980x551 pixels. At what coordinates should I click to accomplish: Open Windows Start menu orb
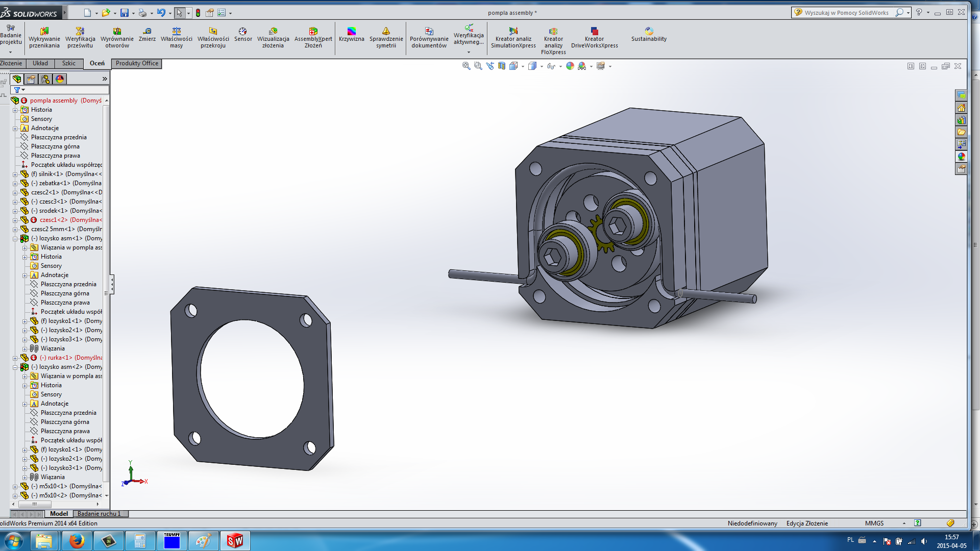[13, 541]
